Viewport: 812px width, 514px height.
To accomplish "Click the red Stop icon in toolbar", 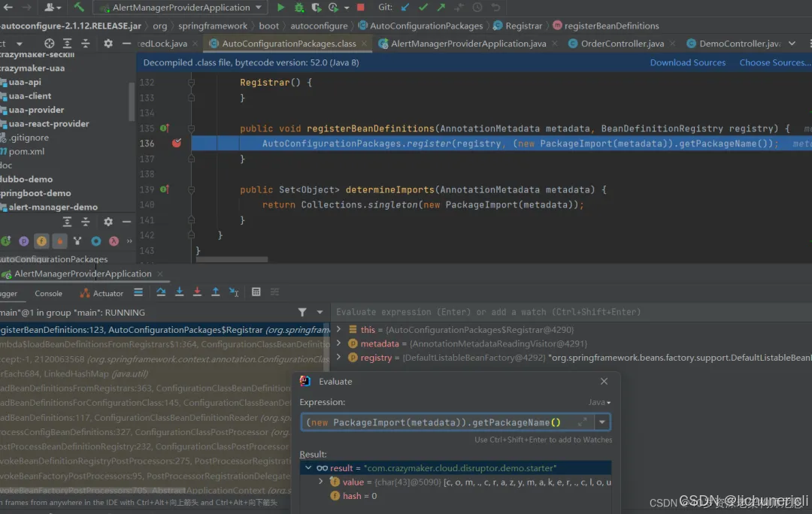I will click(361, 7).
